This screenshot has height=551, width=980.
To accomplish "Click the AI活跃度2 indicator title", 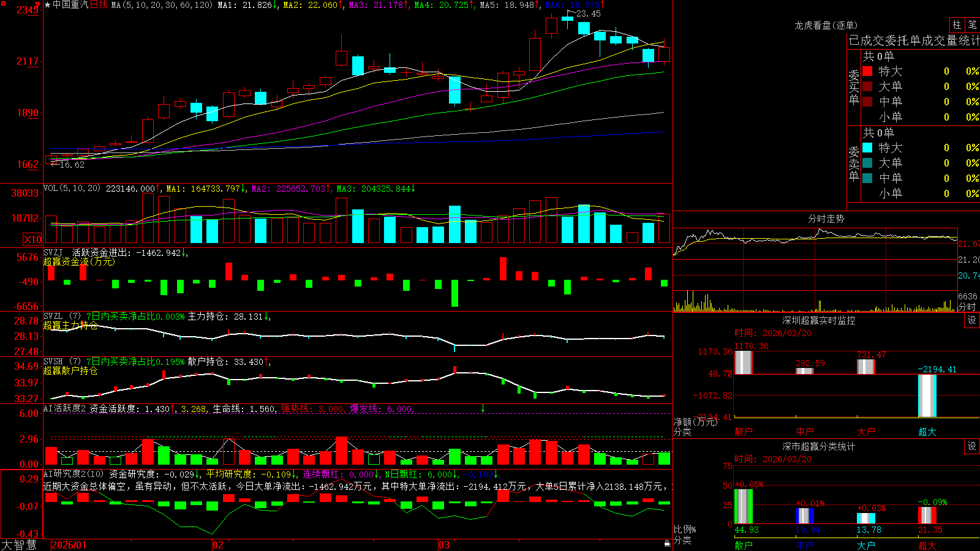I will [65, 408].
